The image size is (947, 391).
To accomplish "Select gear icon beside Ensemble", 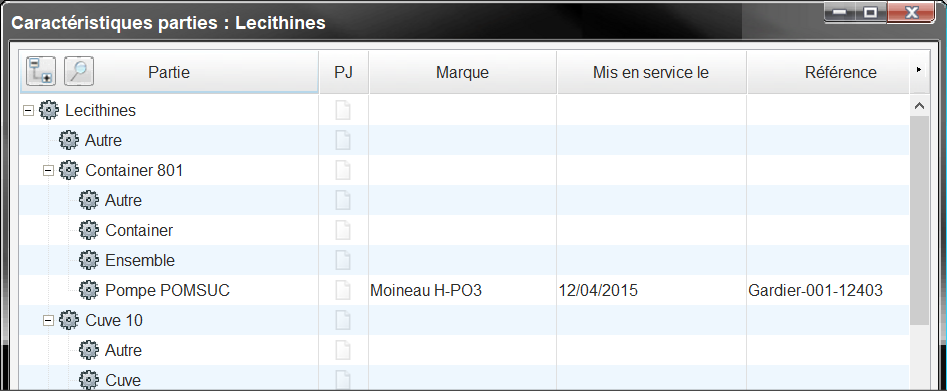I will tap(89, 260).
